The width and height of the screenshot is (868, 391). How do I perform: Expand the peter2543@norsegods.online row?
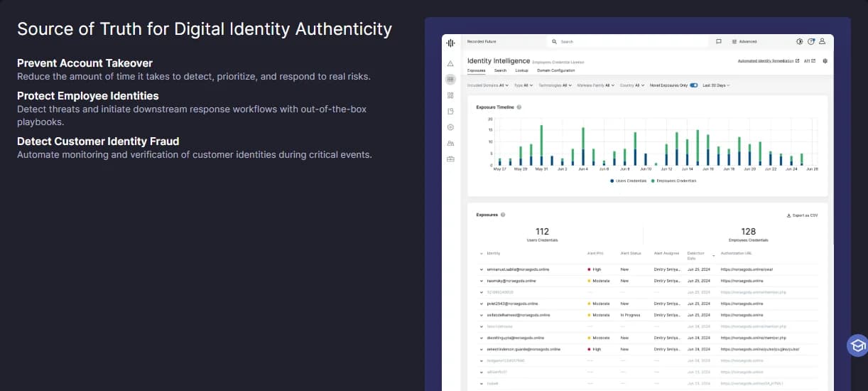click(x=481, y=304)
